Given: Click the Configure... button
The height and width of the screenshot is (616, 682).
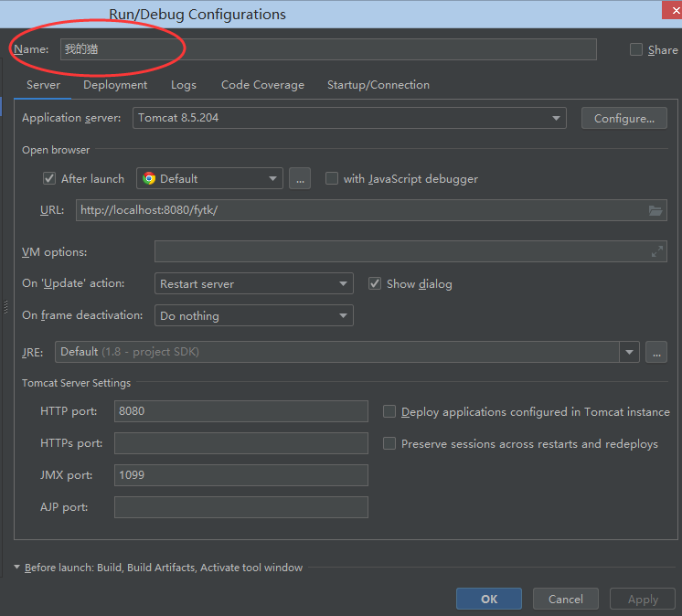Looking at the screenshot, I should coord(624,118).
